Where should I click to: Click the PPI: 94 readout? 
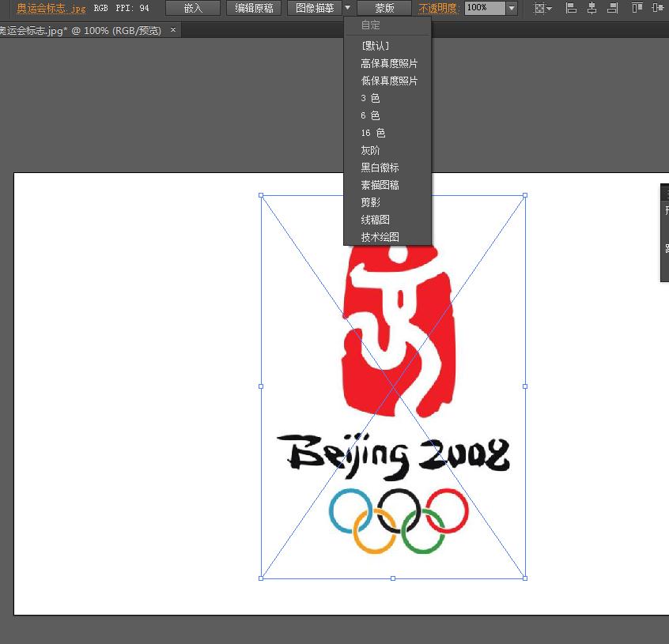(132, 8)
